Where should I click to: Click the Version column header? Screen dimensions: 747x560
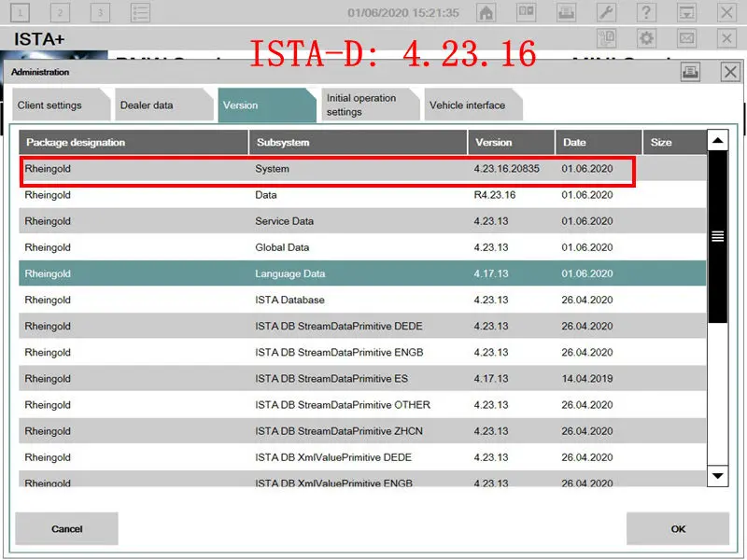pos(511,143)
